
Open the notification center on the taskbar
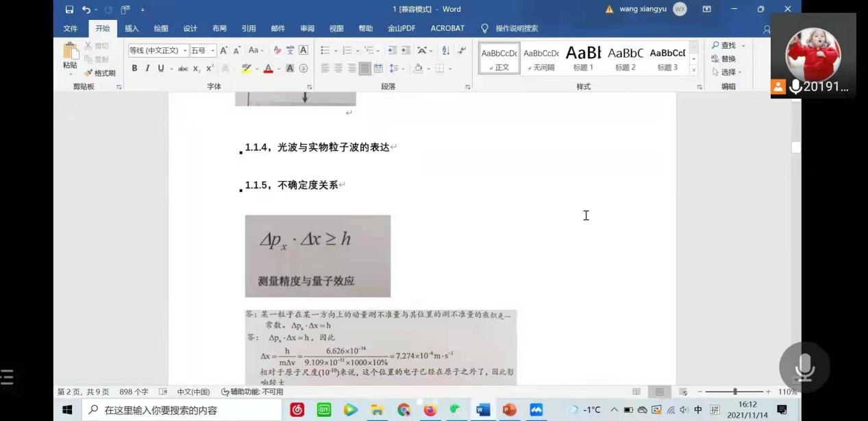click(782, 410)
